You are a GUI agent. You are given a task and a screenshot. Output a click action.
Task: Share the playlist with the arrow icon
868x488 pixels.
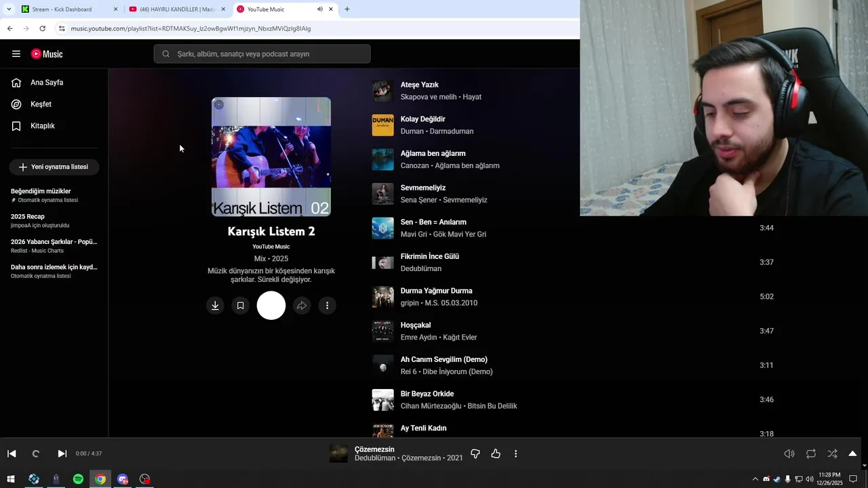coord(302,306)
